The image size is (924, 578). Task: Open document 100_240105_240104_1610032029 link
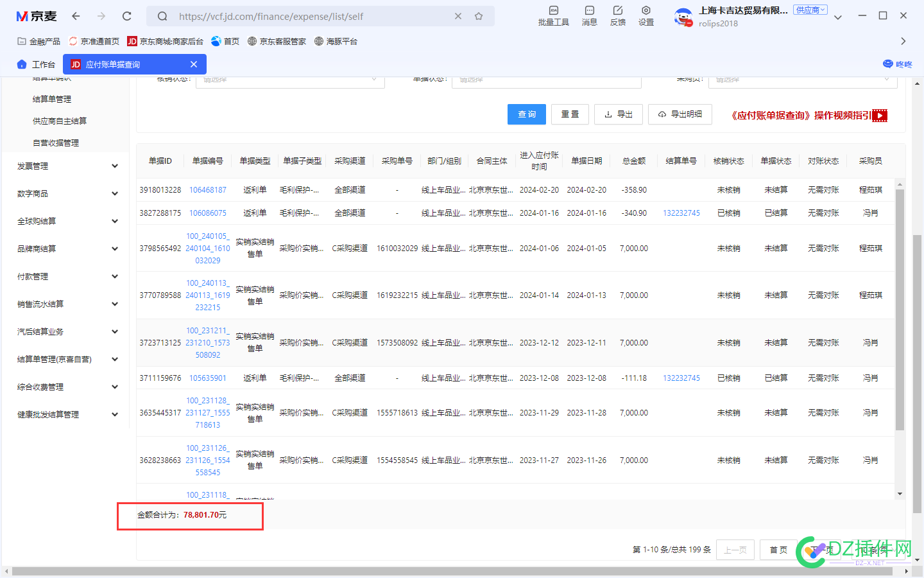click(208, 249)
